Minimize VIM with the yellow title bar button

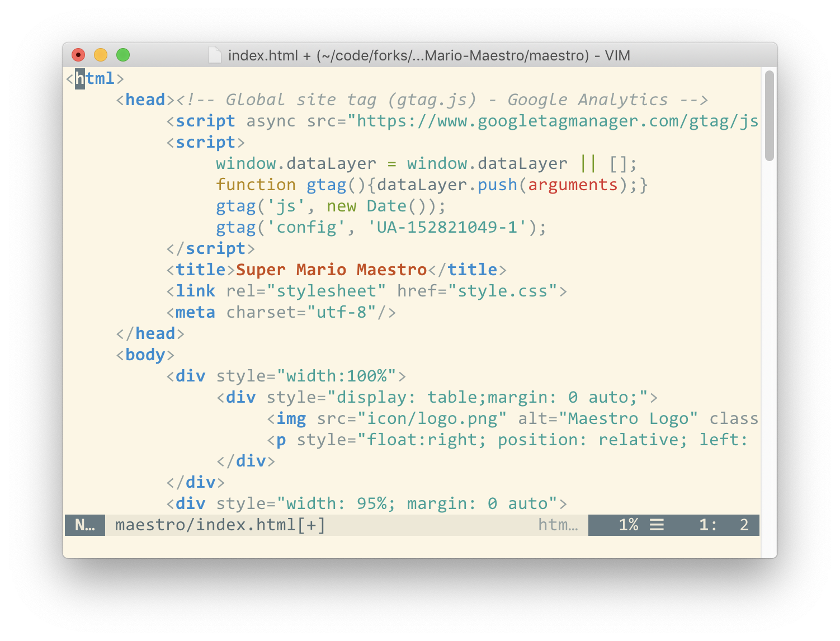(101, 55)
